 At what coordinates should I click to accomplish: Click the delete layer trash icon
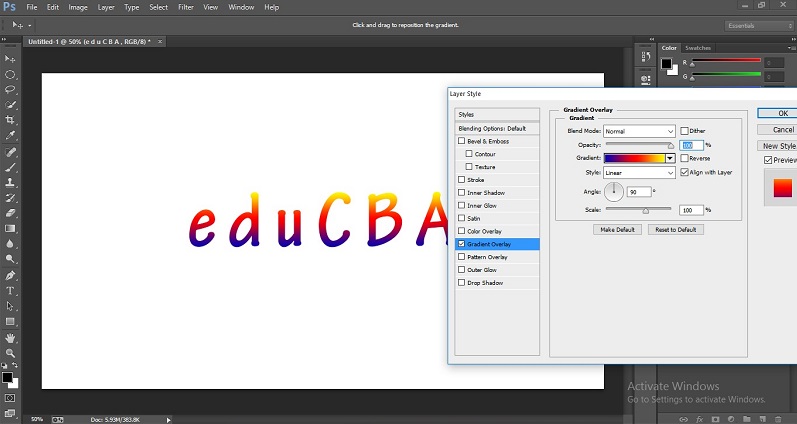pyautogui.click(x=778, y=419)
